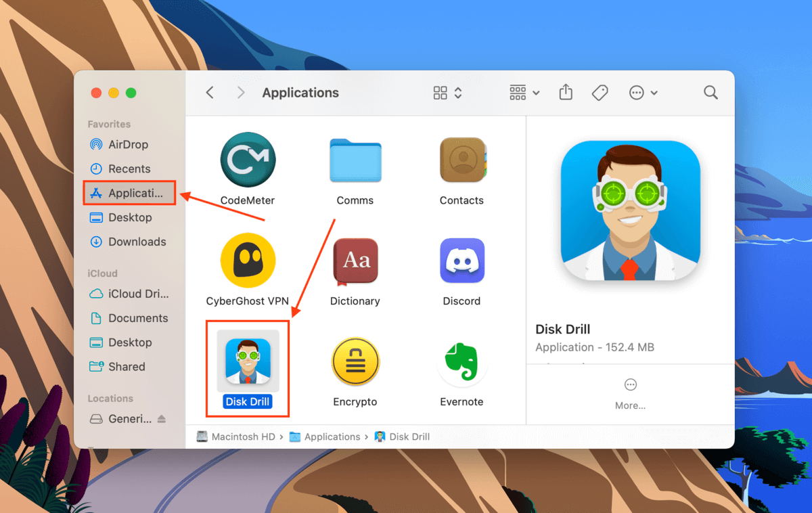Click the Contacts name label

point(461,200)
